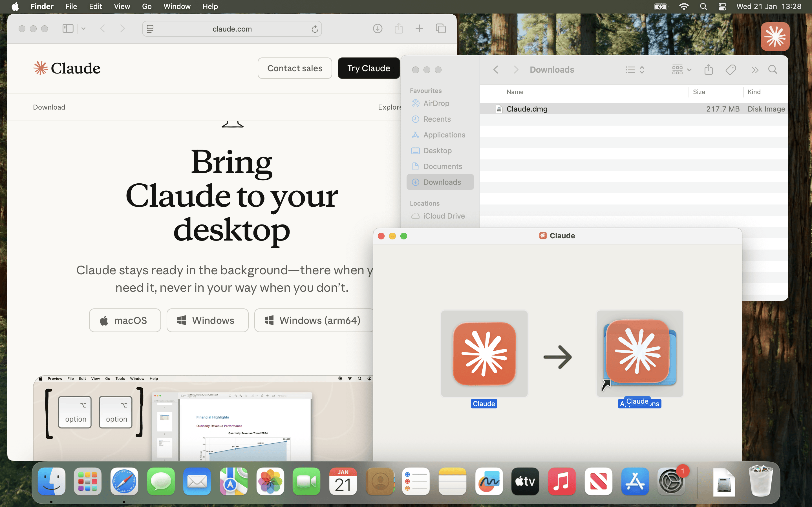This screenshot has height=507, width=812.
Task: Click the Claude asterisk logo on the webpage
Action: coord(40,68)
